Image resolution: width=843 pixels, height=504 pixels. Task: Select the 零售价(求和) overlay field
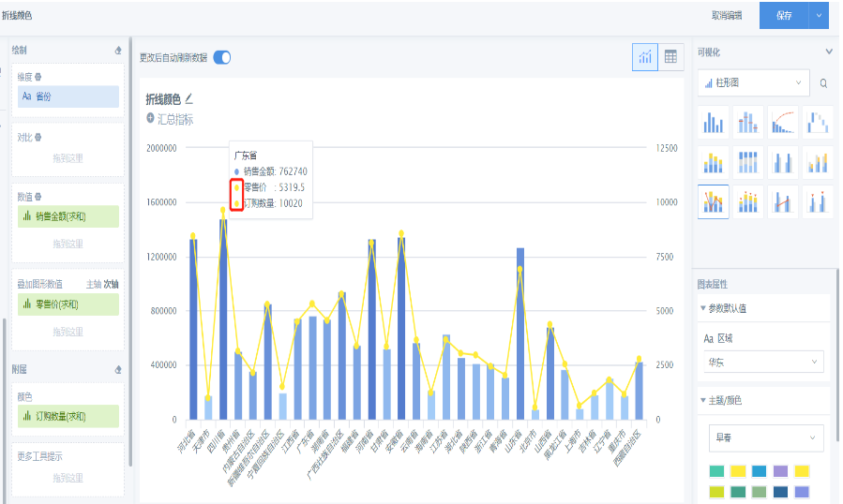click(x=68, y=304)
